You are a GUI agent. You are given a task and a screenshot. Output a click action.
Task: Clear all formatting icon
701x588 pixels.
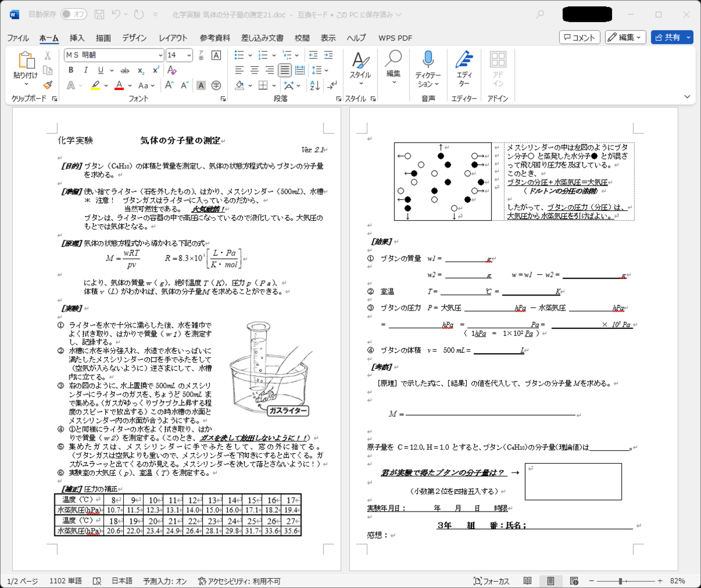click(x=172, y=70)
